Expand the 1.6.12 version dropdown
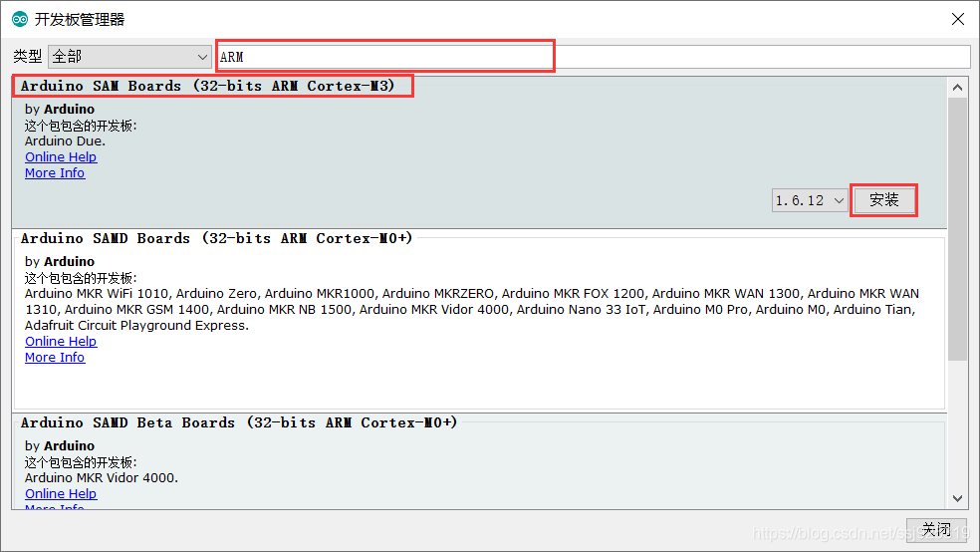Screen dimensions: 980x552 click(x=810, y=200)
